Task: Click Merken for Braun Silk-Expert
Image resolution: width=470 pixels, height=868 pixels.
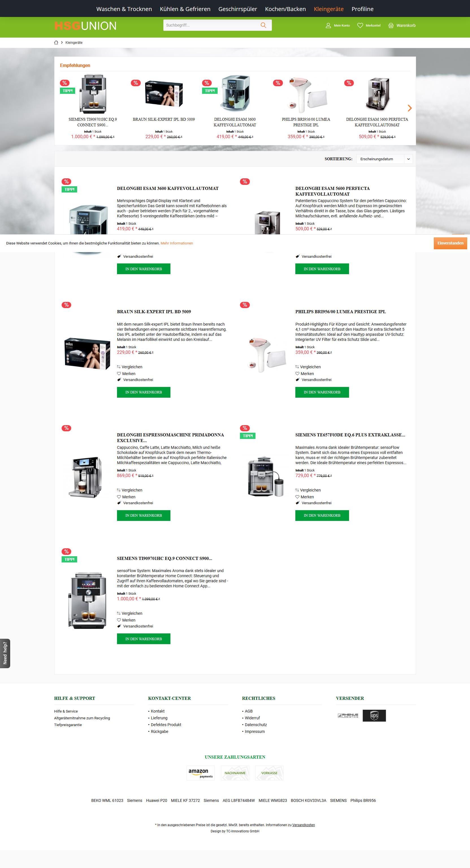Action: (126, 374)
